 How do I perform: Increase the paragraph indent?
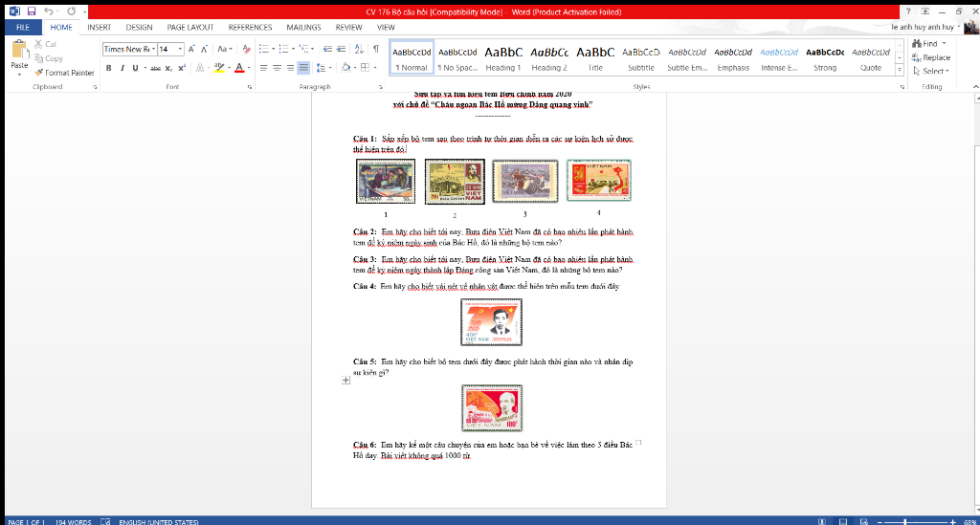point(341,49)
